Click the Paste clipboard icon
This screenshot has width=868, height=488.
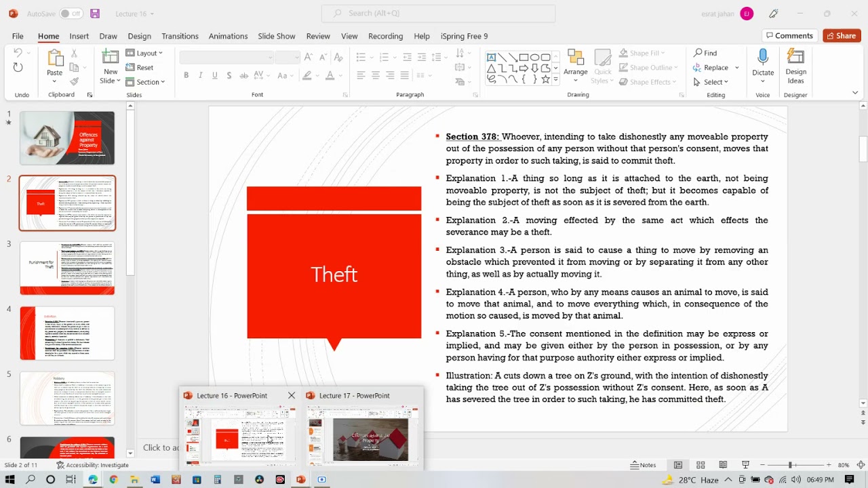tap(54, 58)
